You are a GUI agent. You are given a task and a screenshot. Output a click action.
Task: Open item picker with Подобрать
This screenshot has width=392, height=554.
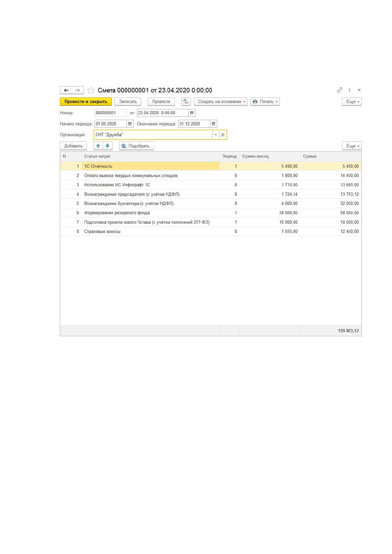137,146
